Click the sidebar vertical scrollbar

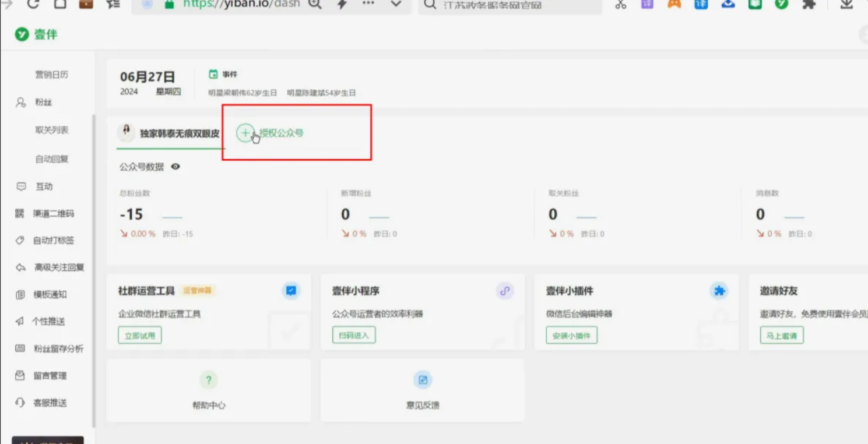[x=93, y=271]
